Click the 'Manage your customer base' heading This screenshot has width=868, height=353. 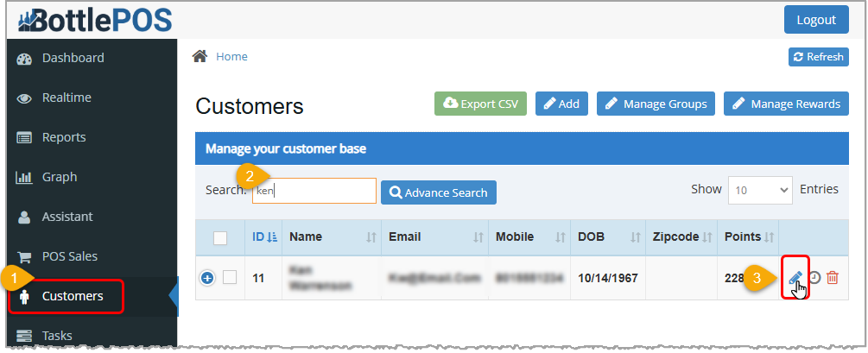click(x=286, y=148)
